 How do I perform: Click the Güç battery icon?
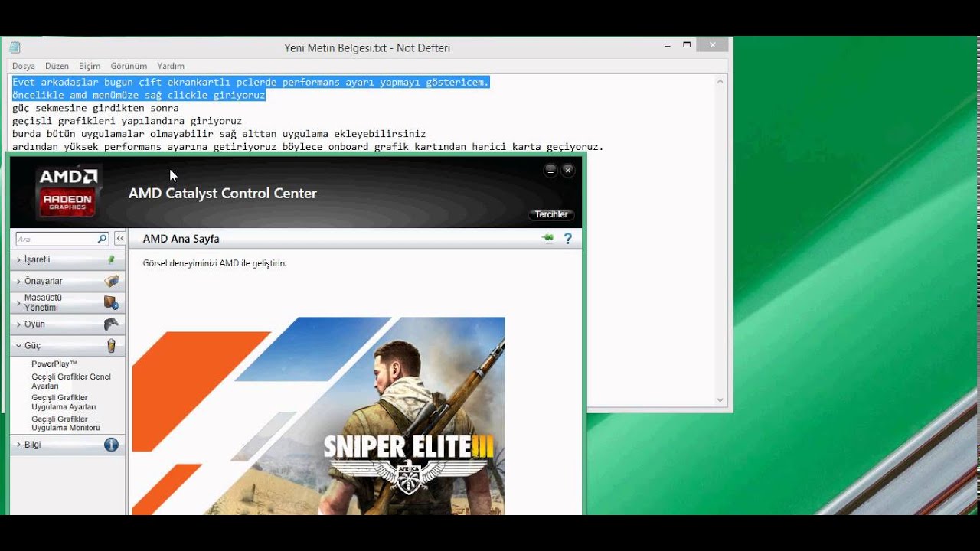coord(112,345)
